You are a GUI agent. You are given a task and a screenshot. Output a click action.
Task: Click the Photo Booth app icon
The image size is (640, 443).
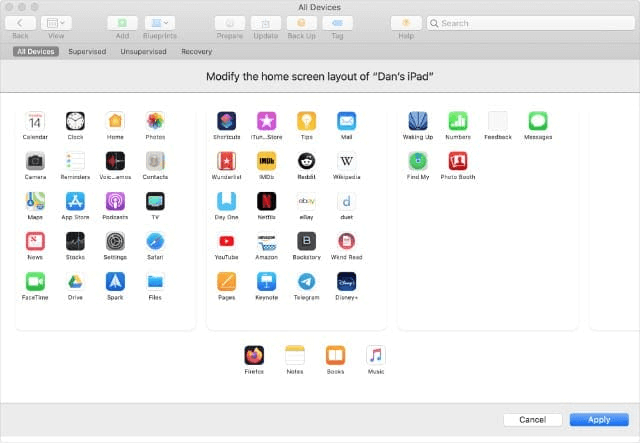pyautogui.click(x=457, y=160)
